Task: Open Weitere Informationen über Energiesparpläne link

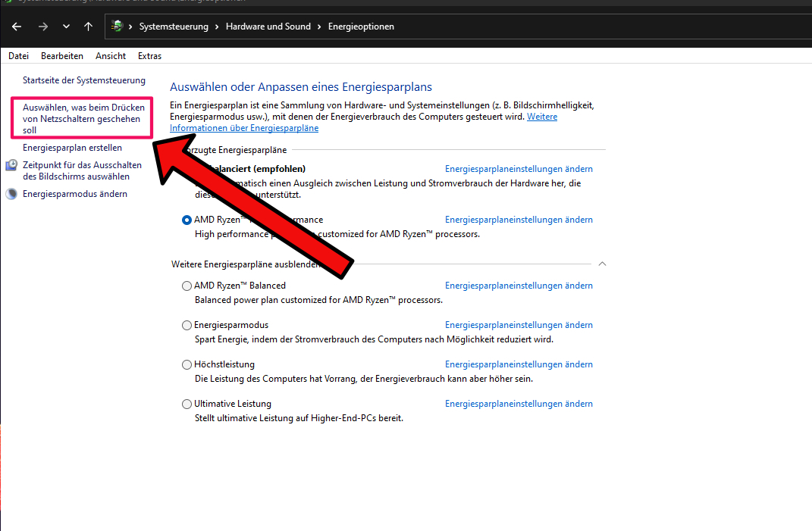Action: coord(244,128)
